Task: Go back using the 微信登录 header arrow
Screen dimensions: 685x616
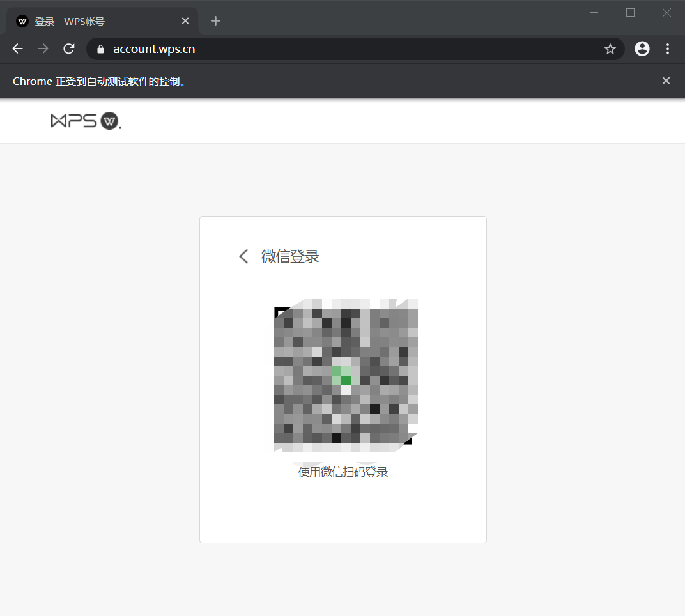Action: pyautogui.click(x=243, y=256)
